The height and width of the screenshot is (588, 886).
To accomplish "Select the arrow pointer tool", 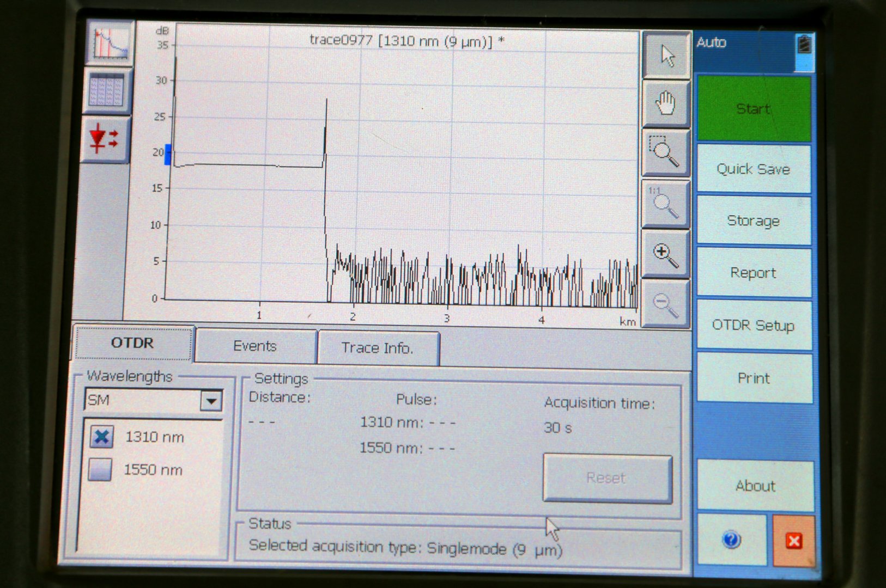I will pos(666,56).
